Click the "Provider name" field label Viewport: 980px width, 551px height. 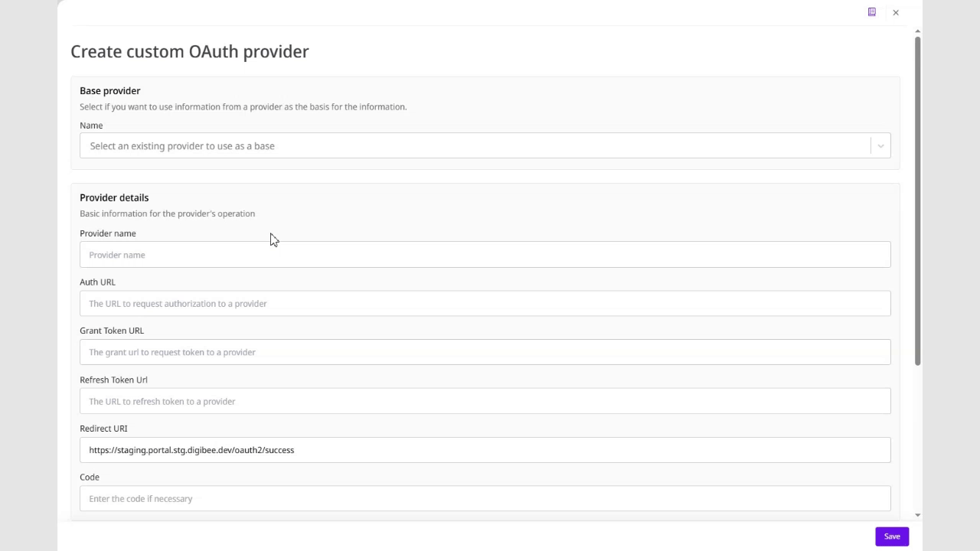click(108, 233)
